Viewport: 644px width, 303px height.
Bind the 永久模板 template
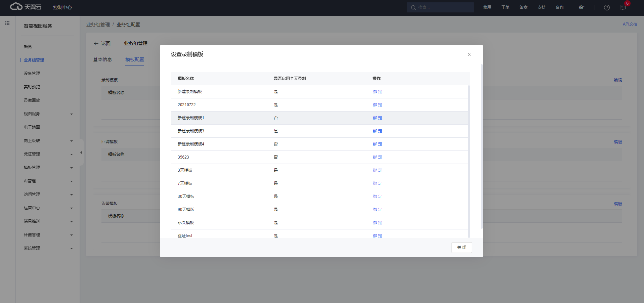377,223
